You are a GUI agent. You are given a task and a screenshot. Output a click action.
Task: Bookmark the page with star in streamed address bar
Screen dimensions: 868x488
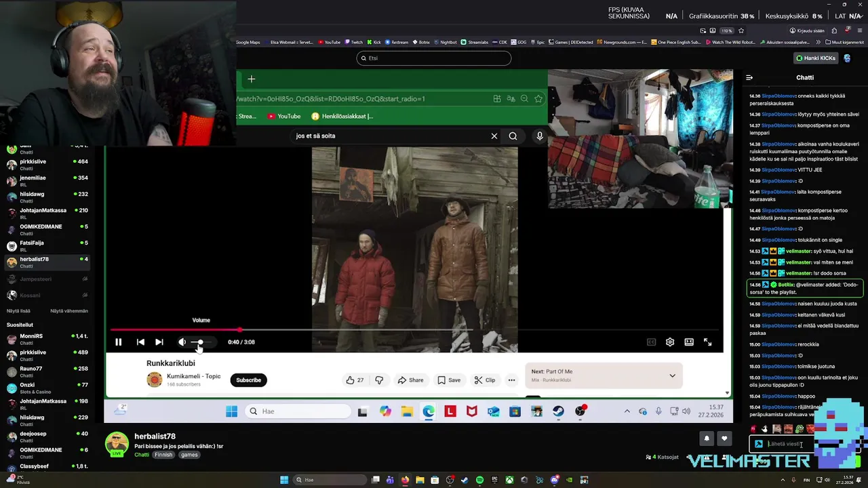point(538,99)
